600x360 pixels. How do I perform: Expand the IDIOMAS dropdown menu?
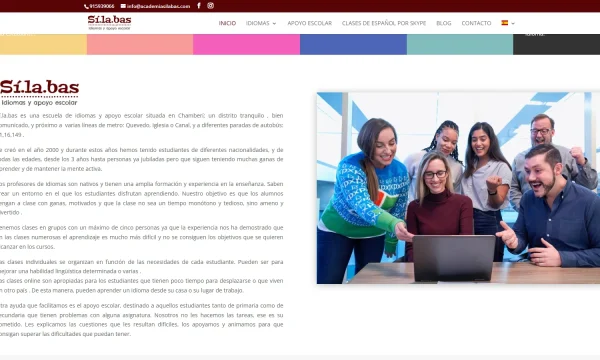[261, 23]
